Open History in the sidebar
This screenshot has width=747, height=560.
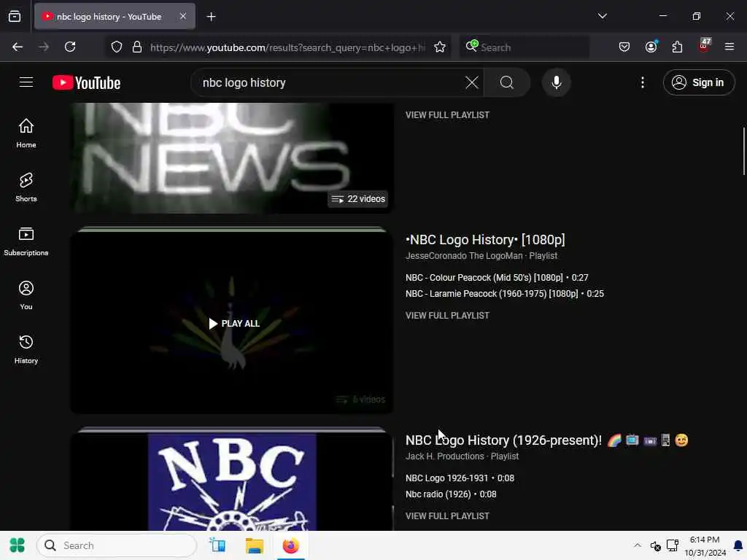(x=26, y=349)
